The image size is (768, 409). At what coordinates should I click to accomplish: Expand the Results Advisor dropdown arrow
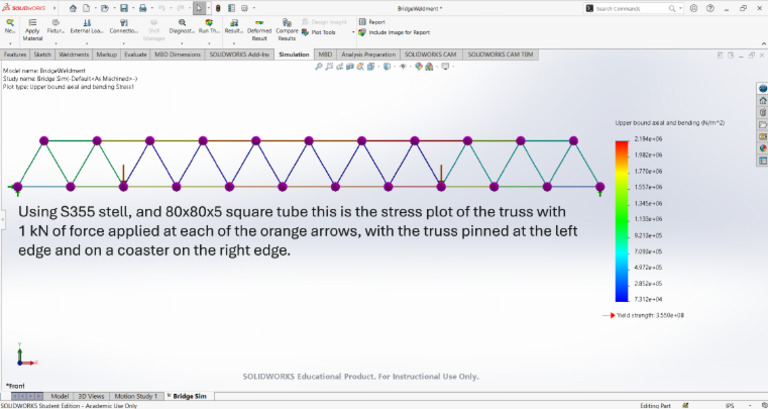(234, 44)
